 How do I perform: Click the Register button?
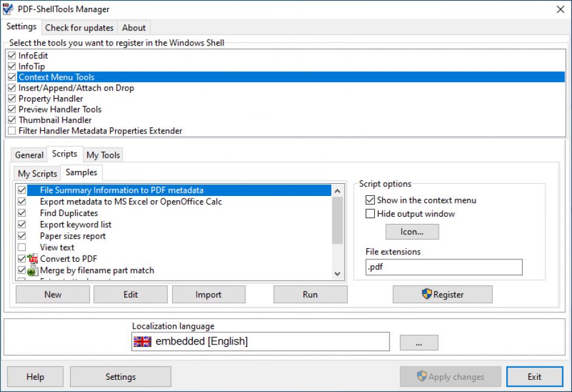tap(442, 295)
